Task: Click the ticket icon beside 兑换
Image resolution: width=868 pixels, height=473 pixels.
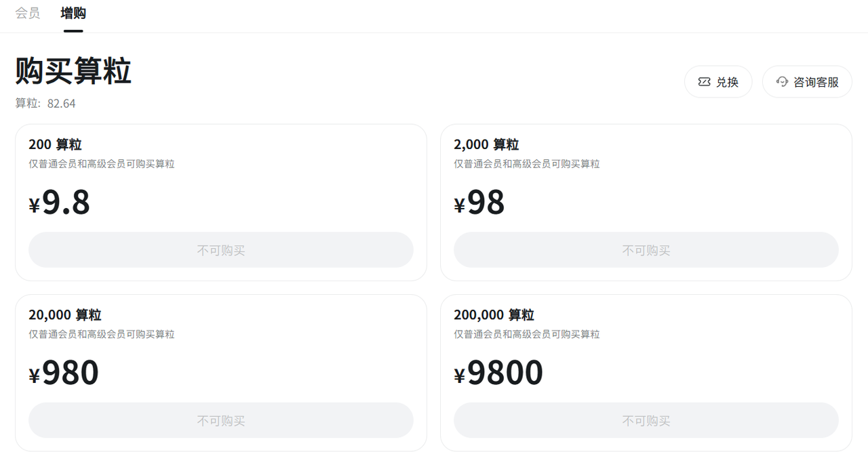Action: pos(705,82)
